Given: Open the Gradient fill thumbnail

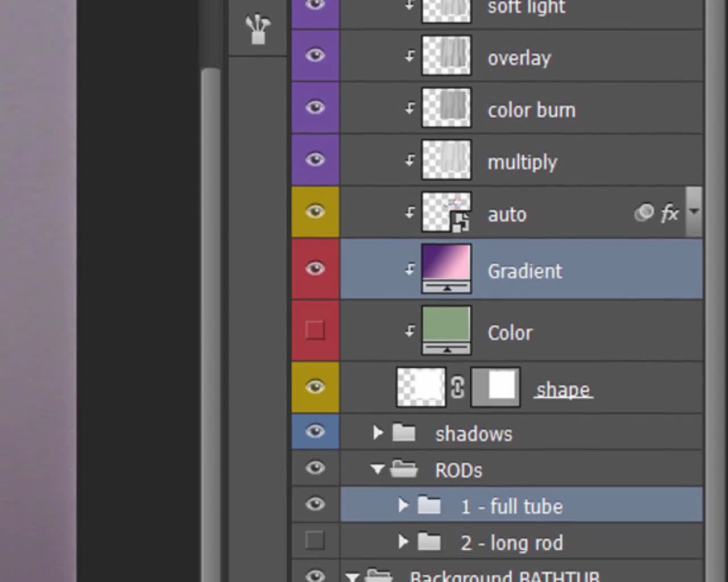Looking at the screenshot, I should [446, 268].
